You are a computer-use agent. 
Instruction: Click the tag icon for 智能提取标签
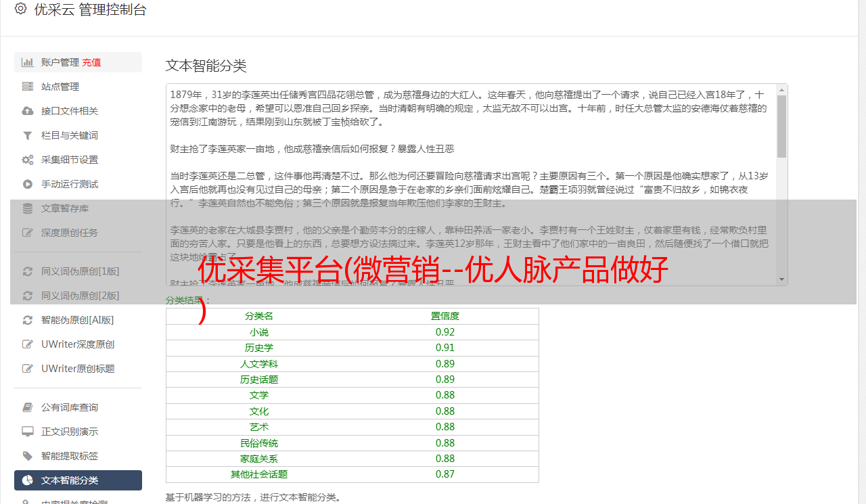[x=27, y=456]
